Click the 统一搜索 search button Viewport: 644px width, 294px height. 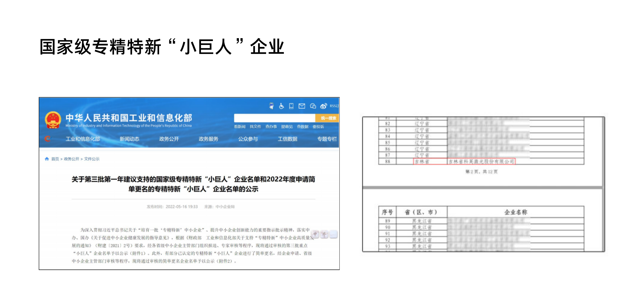(327, 118)
